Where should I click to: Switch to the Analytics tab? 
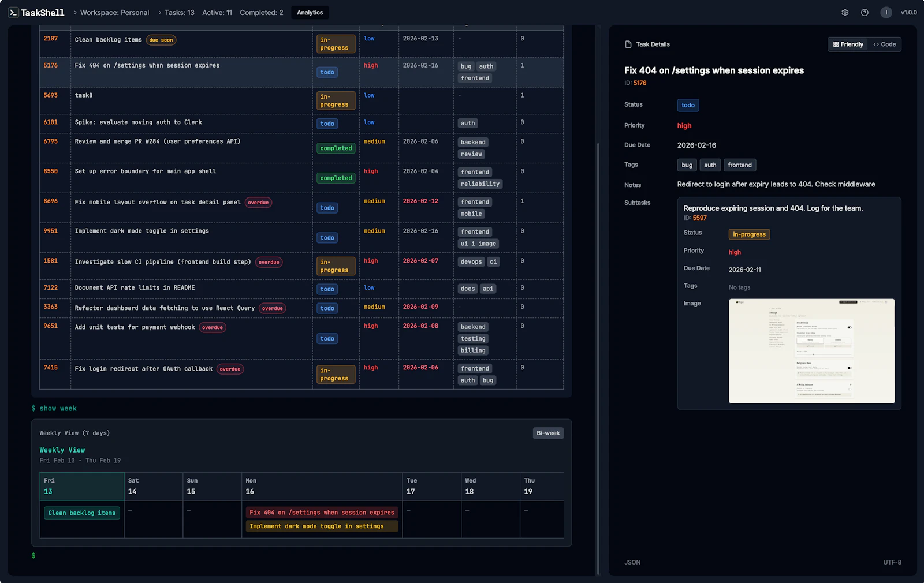pos(310,12)
